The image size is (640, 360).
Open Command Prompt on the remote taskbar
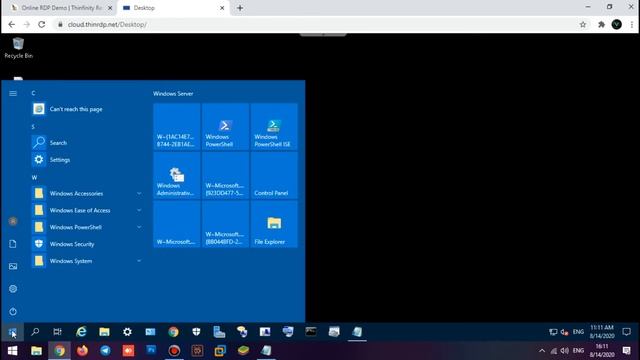(x=311, y=332)
